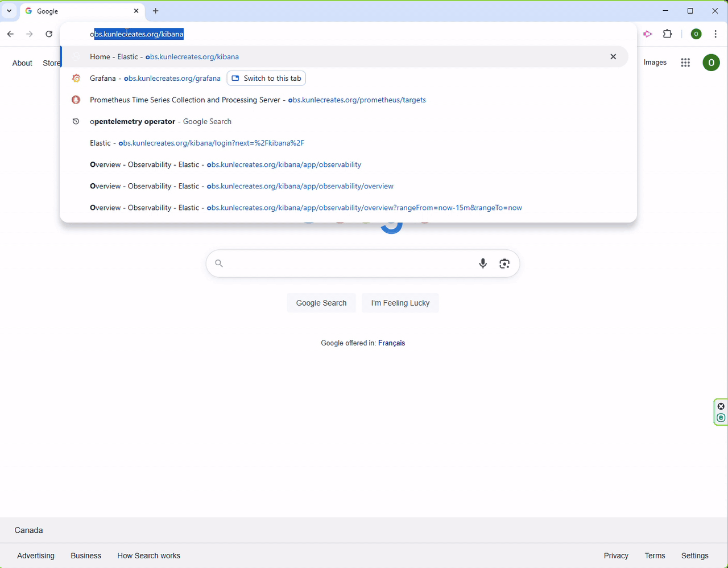This screenshot has width=728, height=568.
Task: Open the Extensions puzzle icon
Action: [x=668, y=34]
